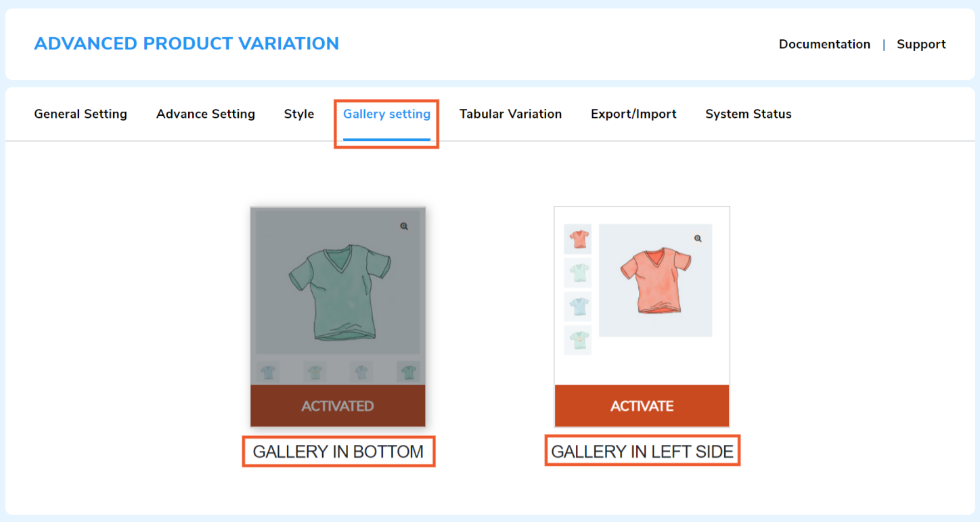This screenshot has width=980, height=522.
Task: Choose the first thumbnail under the green shirt
Action: point(269,372)
